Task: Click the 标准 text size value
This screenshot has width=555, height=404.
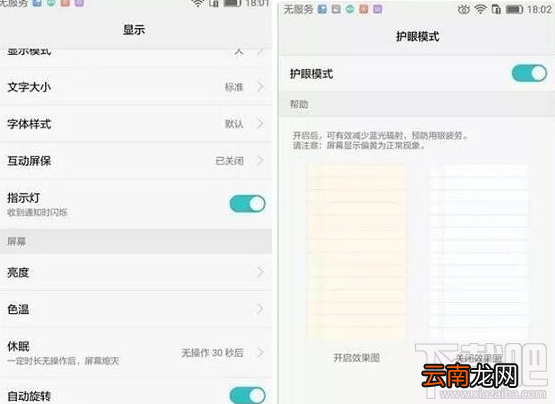Action: pos(234,87)
